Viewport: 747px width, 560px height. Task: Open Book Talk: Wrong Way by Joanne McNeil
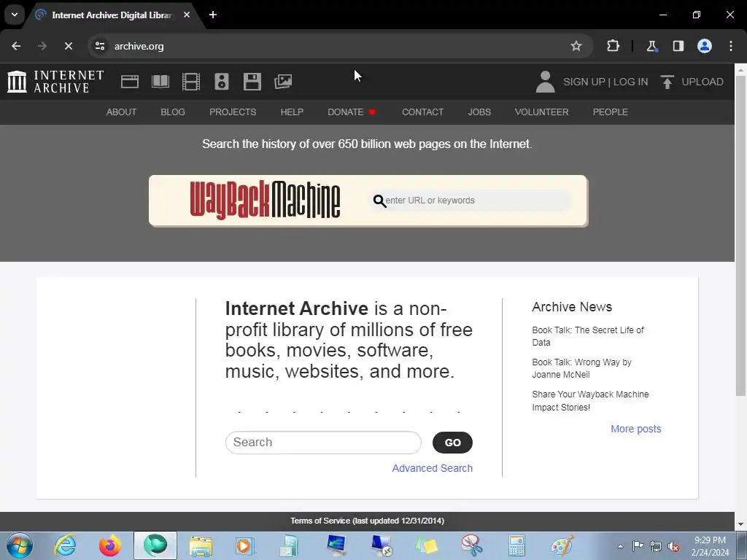pyautogui.click(x=581, y=368)
